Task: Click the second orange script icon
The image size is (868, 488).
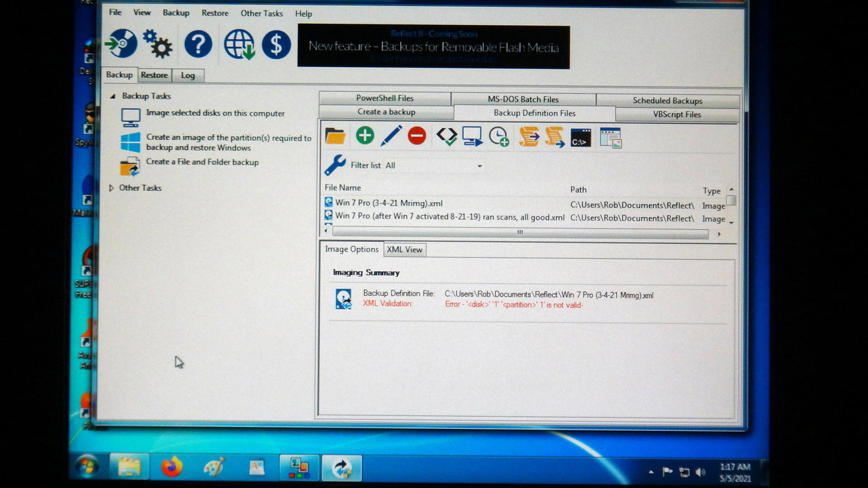Action: click(555, 136)
